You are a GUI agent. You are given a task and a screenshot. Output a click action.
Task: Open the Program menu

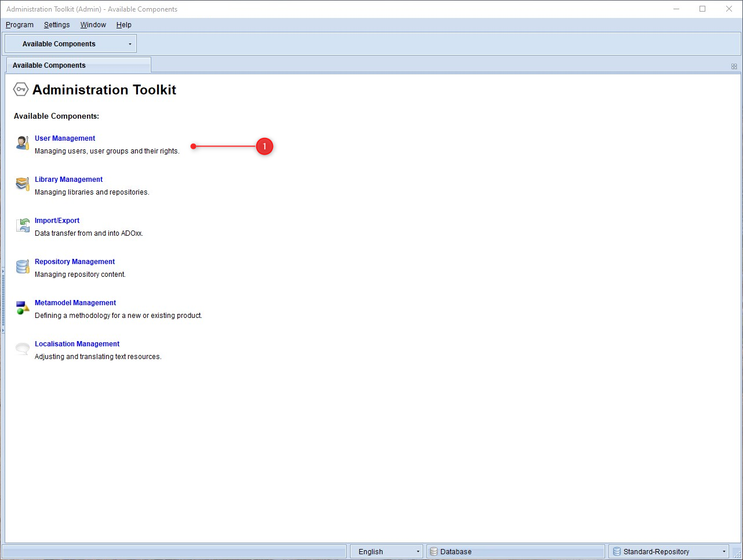[20, 25]
